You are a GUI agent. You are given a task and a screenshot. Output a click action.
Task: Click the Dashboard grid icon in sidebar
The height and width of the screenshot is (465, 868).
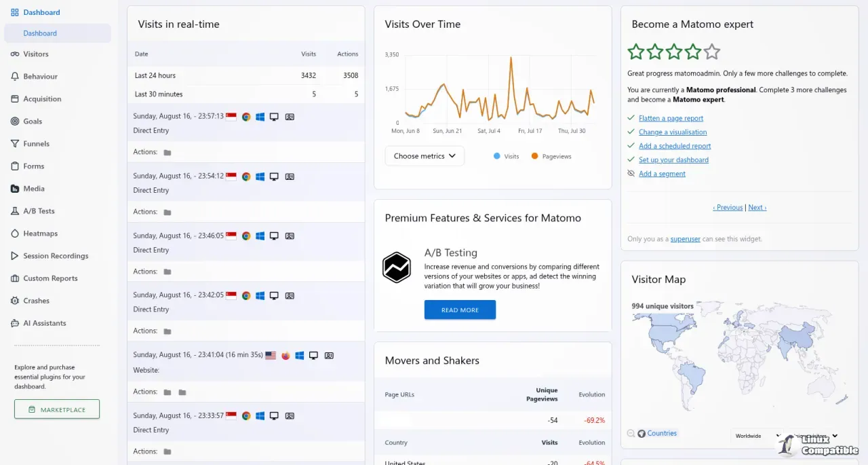15,12
